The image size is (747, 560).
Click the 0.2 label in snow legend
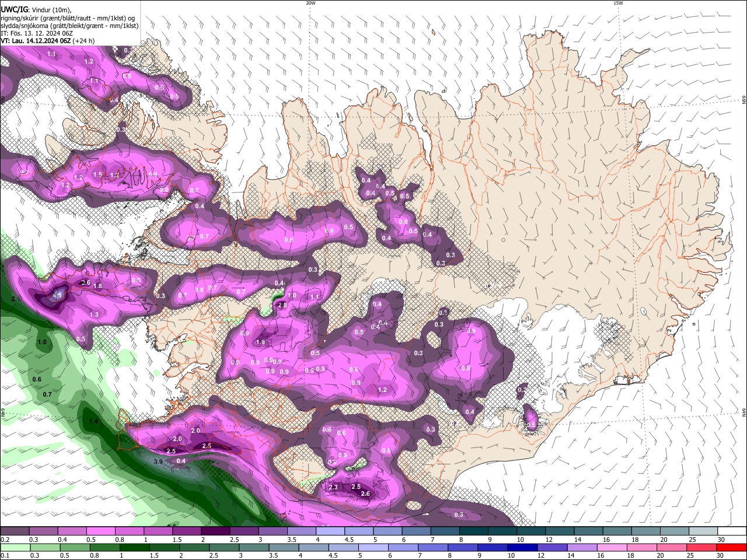pos(5,540)
